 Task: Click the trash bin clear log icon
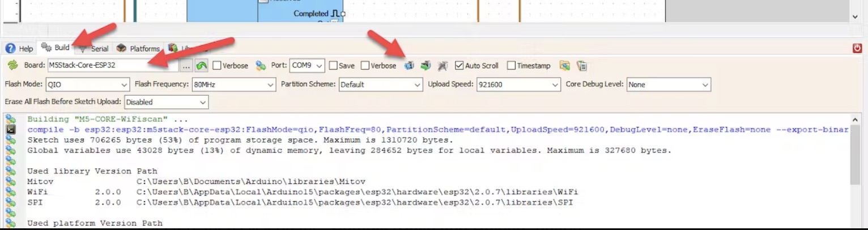point(581,66)
